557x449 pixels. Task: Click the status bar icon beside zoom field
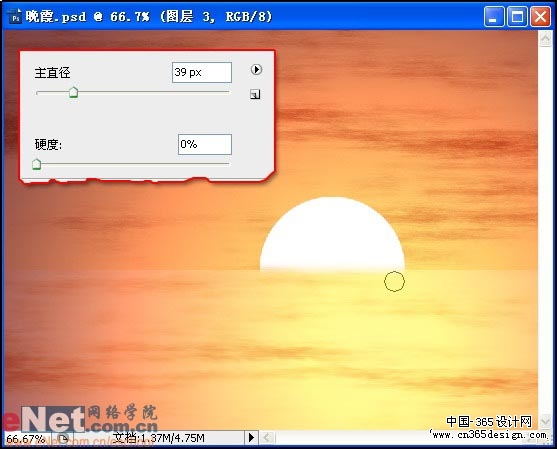(63, 438)
